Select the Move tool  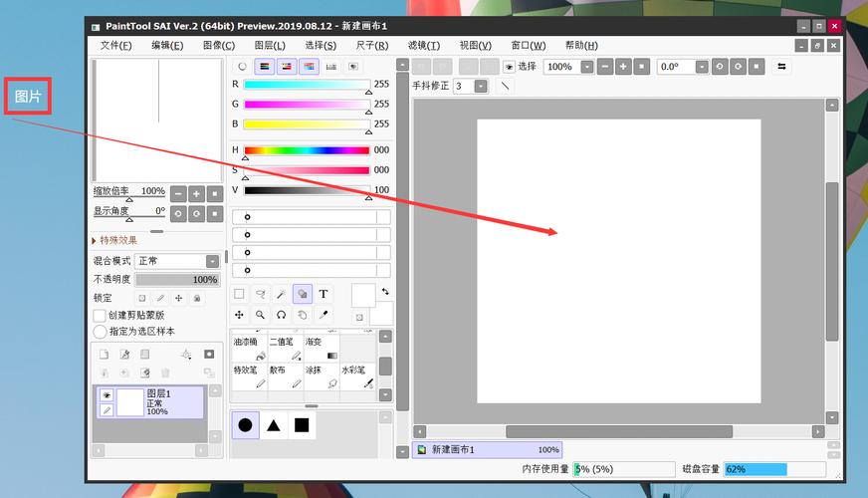[239, 315]
